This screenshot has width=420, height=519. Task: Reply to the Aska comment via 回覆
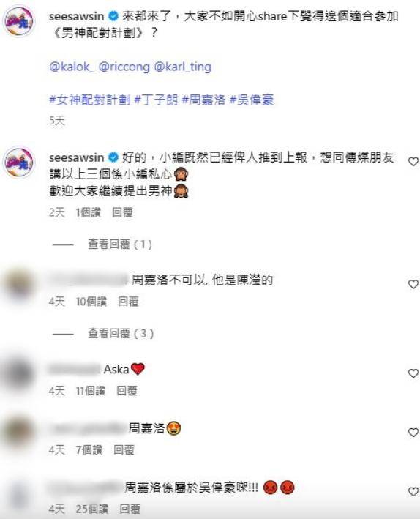[127, 391]
